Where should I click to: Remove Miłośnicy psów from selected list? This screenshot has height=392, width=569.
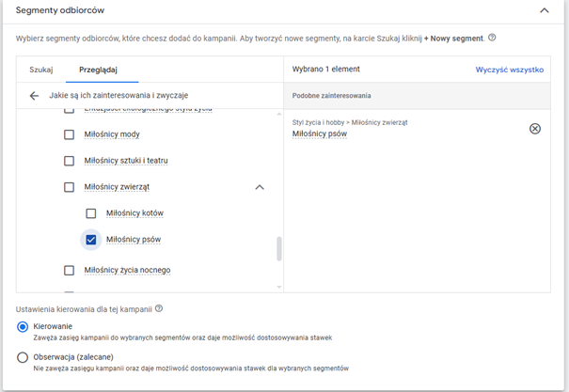(x=535, y=129)
